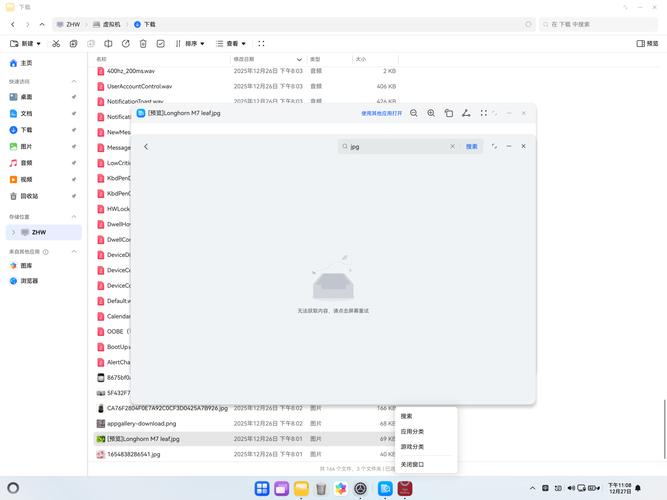Open the 新建 (new) dropdown
667x500 pixels.
(x=25, y=43)
